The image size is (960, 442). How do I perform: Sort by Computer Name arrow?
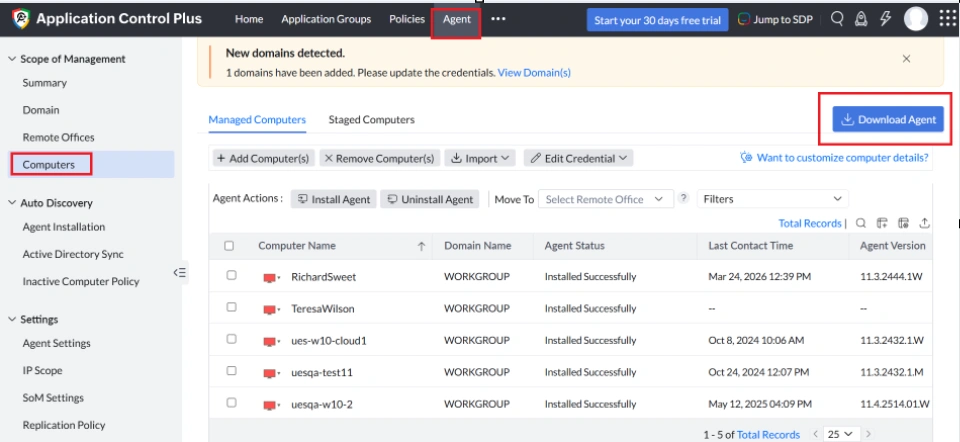[421, 246]
